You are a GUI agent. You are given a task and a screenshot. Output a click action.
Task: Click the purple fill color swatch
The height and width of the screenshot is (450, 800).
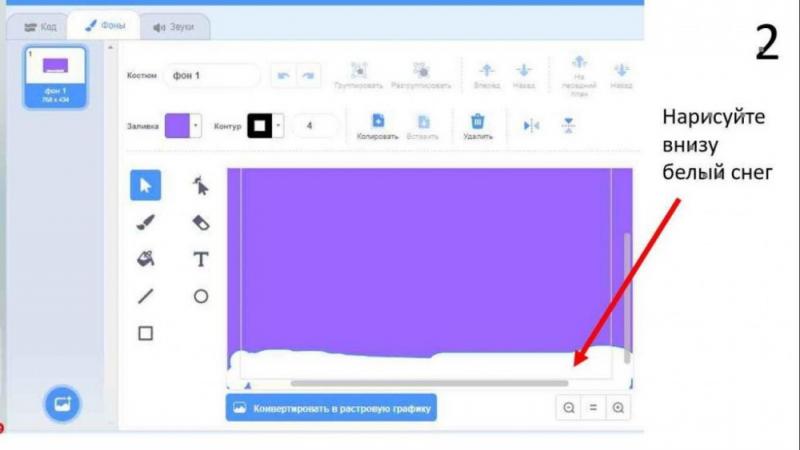point(177,126)
